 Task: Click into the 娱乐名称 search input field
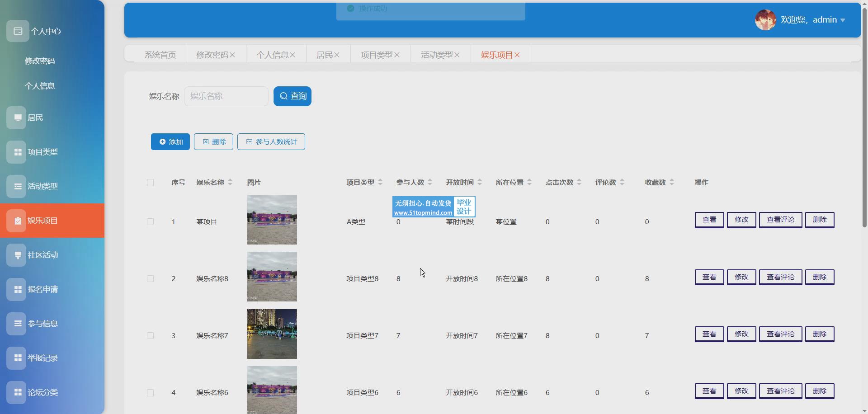[226, 96]
